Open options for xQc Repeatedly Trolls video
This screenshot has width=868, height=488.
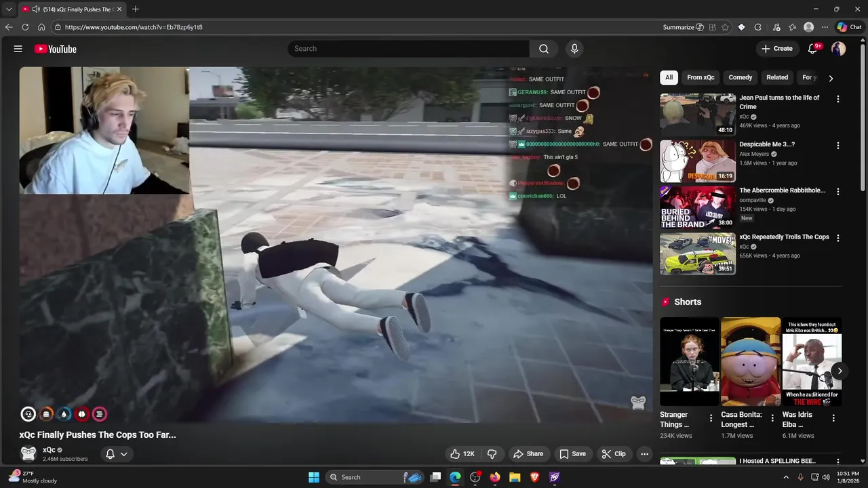pos(838,239)
